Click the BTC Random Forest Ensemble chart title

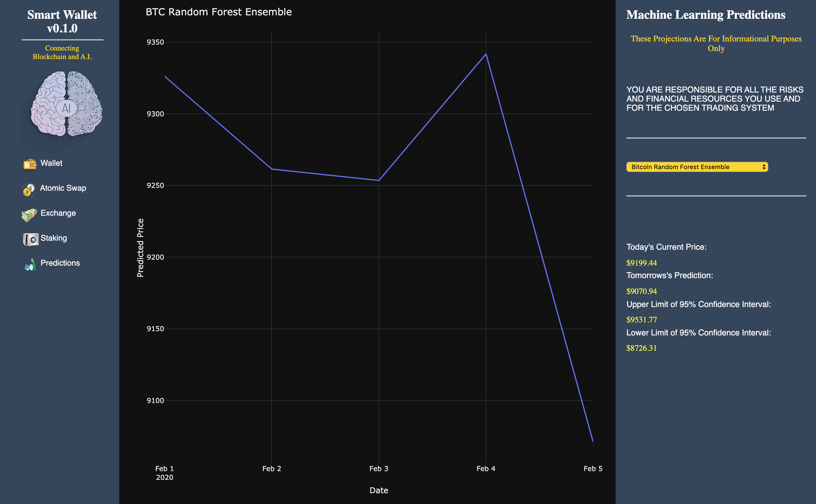point(219,12)
